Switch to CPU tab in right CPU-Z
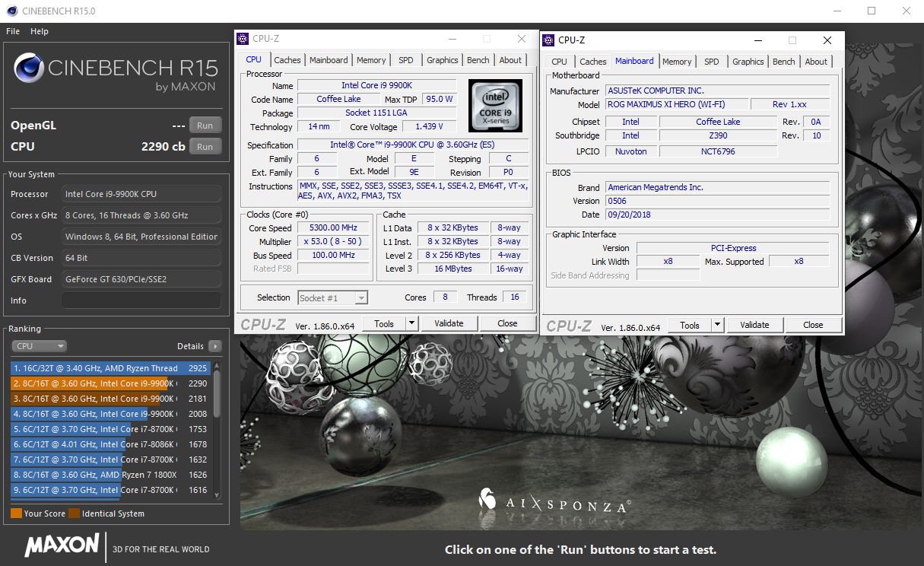The height and width of the screenshot is (566, 924). 560,62
